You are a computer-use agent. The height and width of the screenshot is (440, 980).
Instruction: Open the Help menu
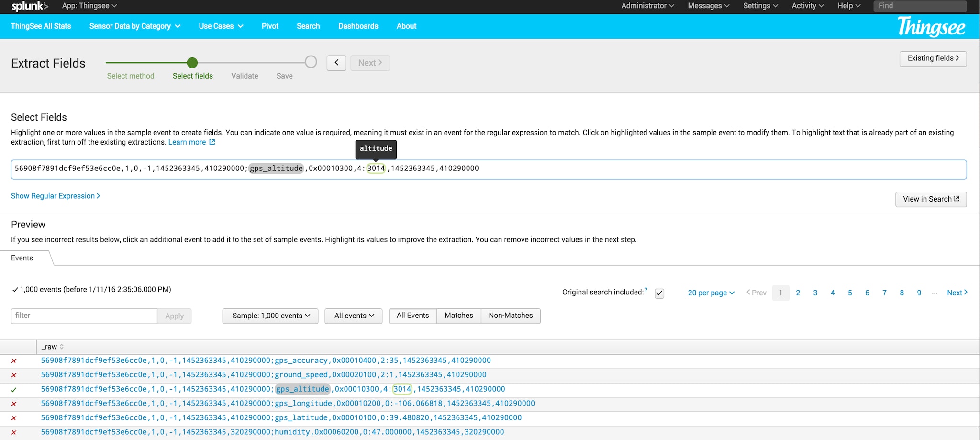pos(849,6)
